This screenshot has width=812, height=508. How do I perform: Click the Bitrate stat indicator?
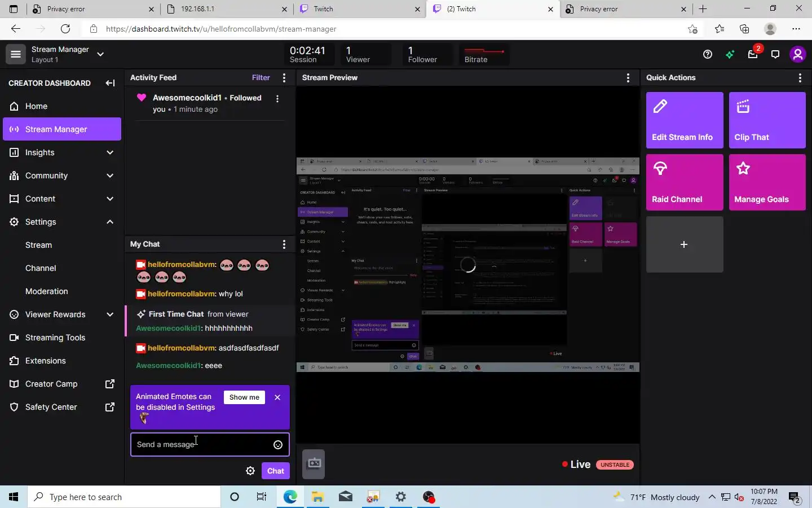point(484,55)
